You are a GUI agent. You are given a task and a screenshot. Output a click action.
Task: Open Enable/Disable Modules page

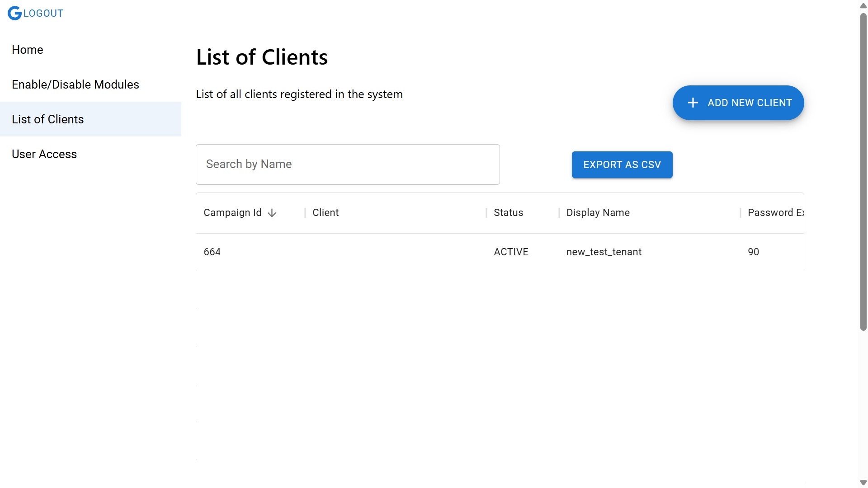coord(75,84)
